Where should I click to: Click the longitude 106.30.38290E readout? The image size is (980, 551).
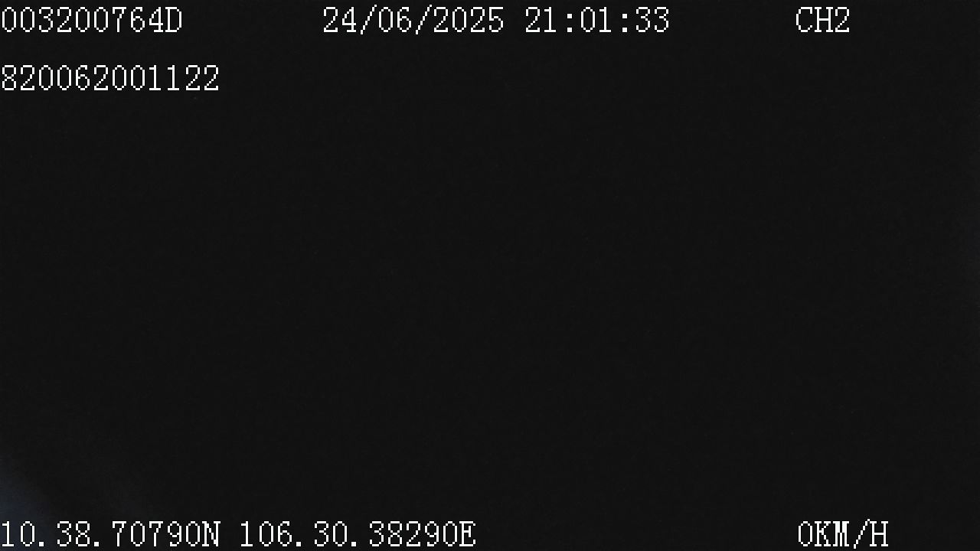pos(358,534)
